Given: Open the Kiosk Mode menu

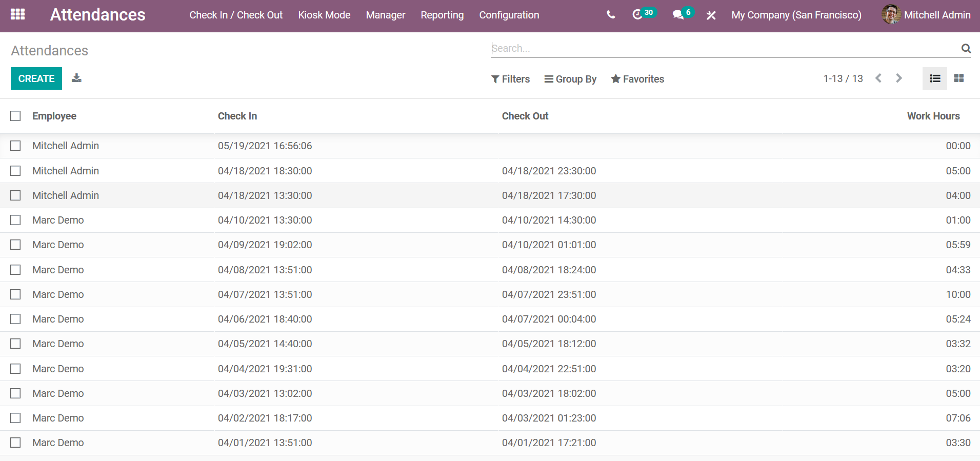Looking at the screenshot, I should (x=324, y=15).
